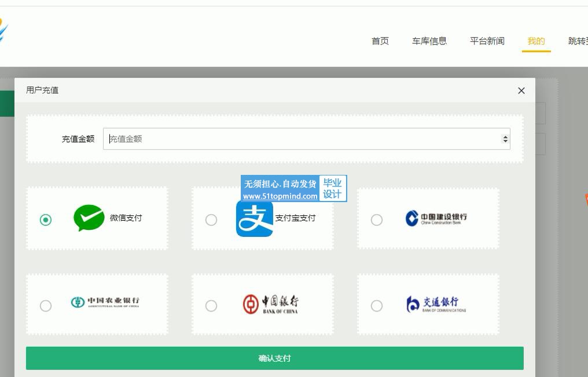Select the Bank of China radio button
The image size is (588, 377).
211,306
